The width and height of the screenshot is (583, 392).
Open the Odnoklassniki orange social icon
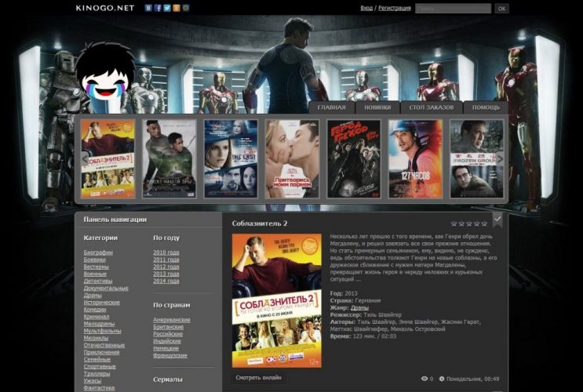pos(177,8)
